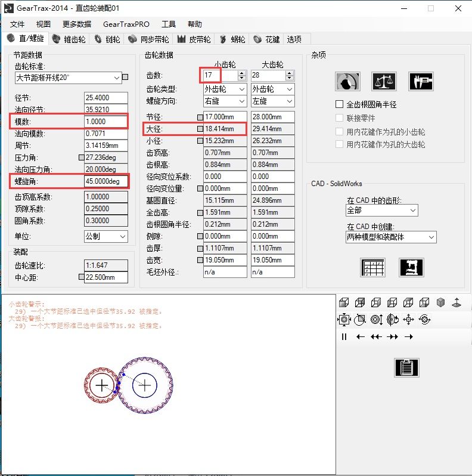472x476 pixels.
Task: Click the 径节 input field
Action: (106, 98)
